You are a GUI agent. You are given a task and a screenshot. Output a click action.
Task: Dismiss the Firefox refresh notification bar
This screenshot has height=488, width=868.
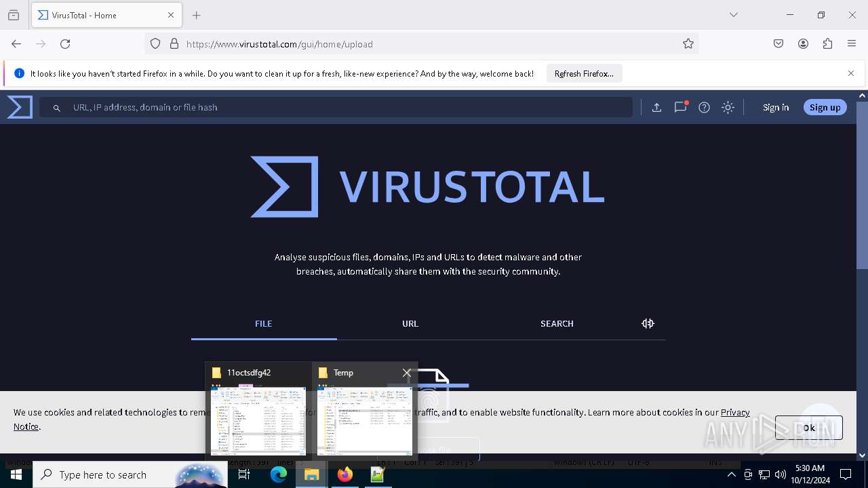(851, 73)
